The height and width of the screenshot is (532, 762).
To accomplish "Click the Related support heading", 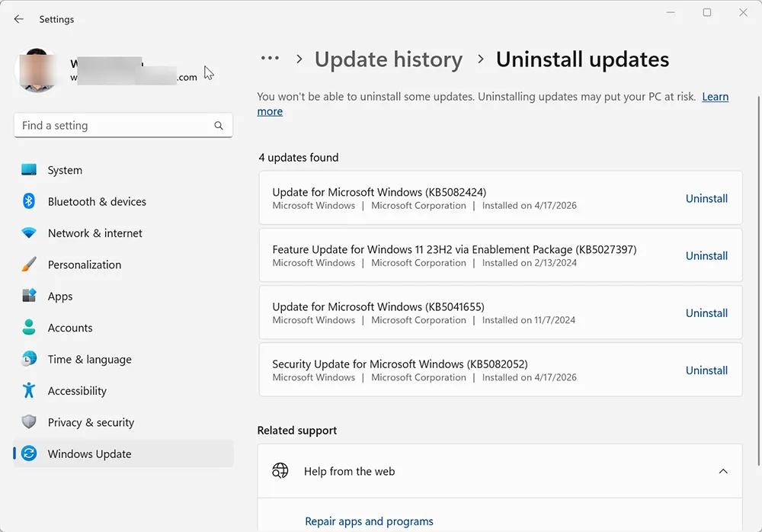I will click(297, 431).
